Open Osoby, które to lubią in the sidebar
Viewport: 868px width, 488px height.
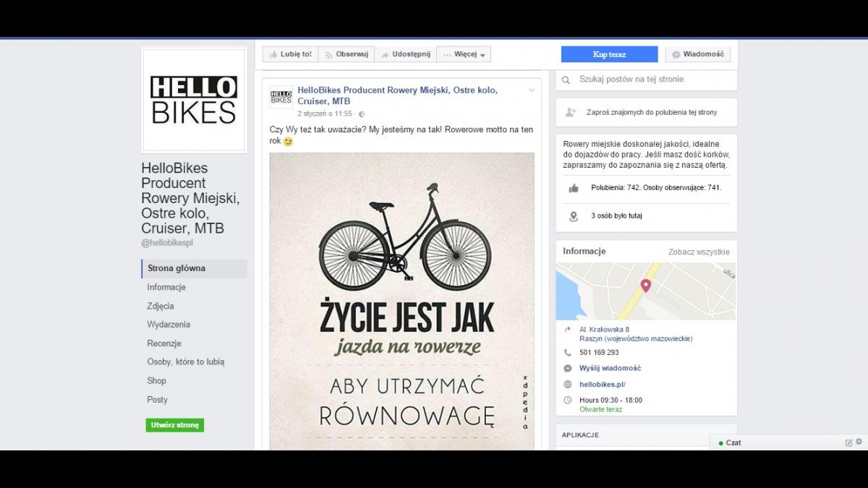pos(186,362)
